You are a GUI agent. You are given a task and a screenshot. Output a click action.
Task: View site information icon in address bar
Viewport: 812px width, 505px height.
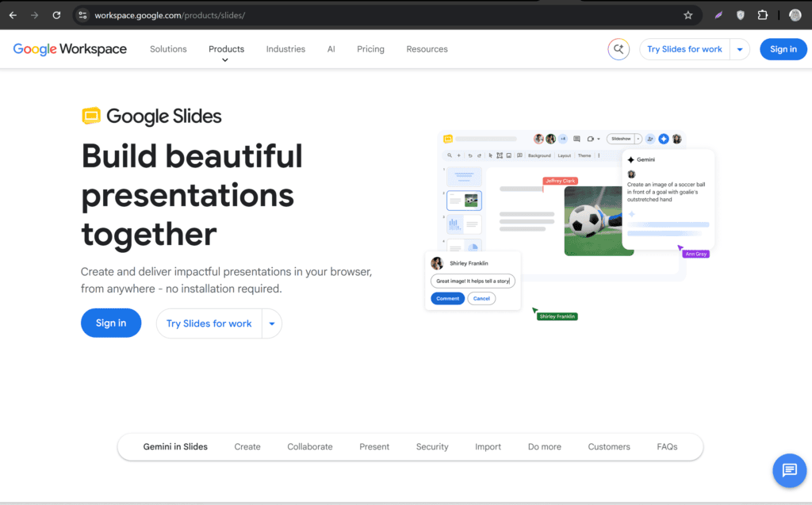click(82, 16)
